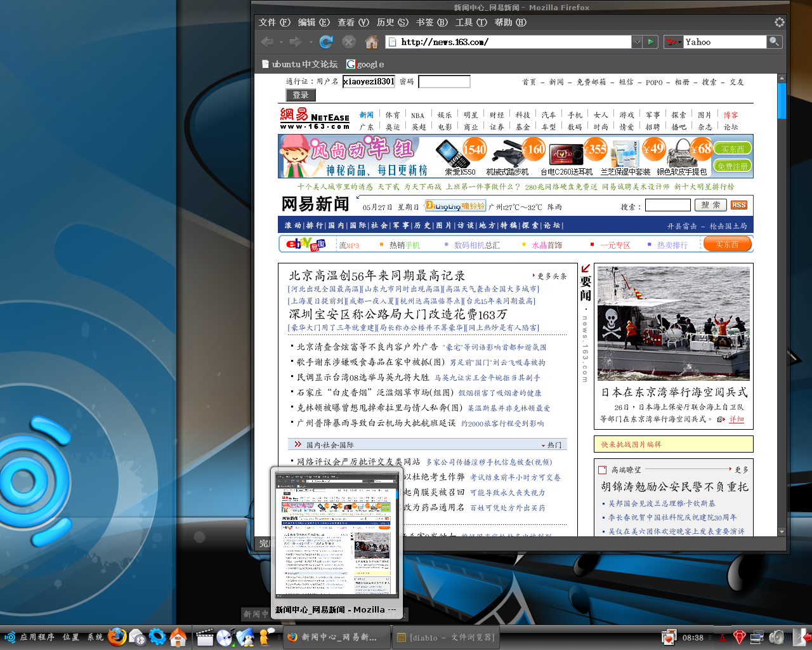Open headline 北京高温创56年来同期最高记录
Screen dimensions: 812x650
[x=377, y=275]
